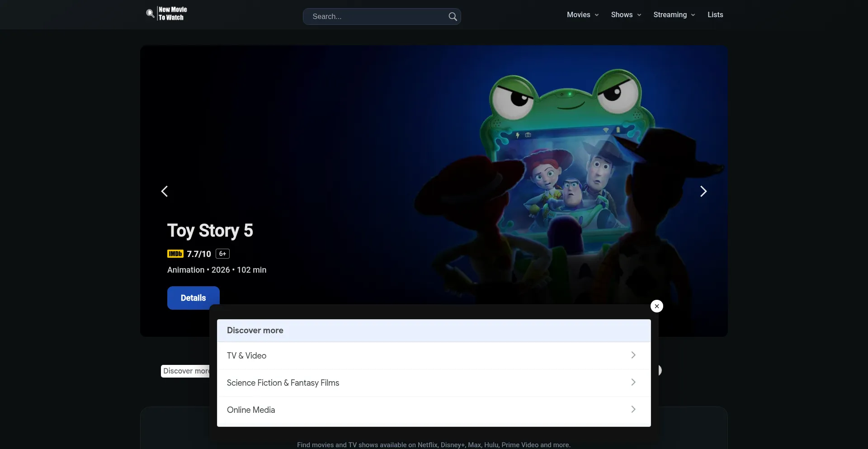Click the 7.7/10 rating text
Screen dimensions: 868x449
[x=199, y=254]
